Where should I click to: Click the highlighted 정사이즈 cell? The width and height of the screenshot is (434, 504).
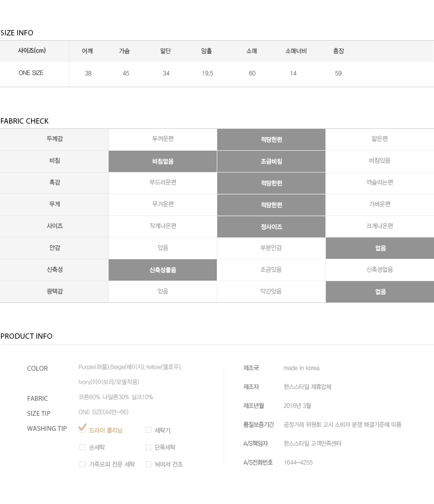point(271,227)
